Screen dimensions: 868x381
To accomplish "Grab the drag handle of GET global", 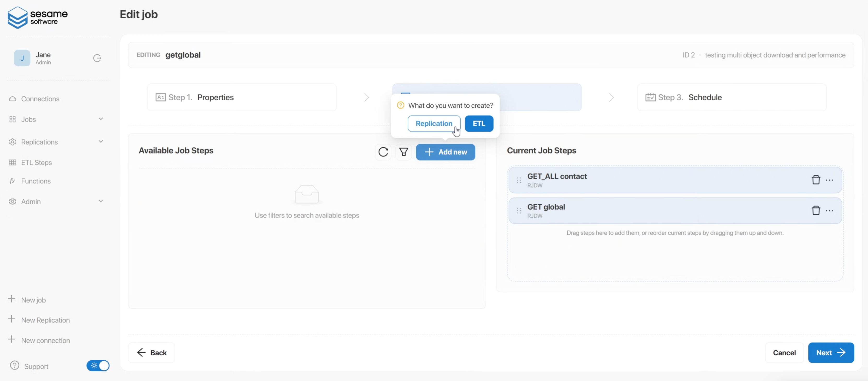I will pyautogui.click(x=519, y=211).
